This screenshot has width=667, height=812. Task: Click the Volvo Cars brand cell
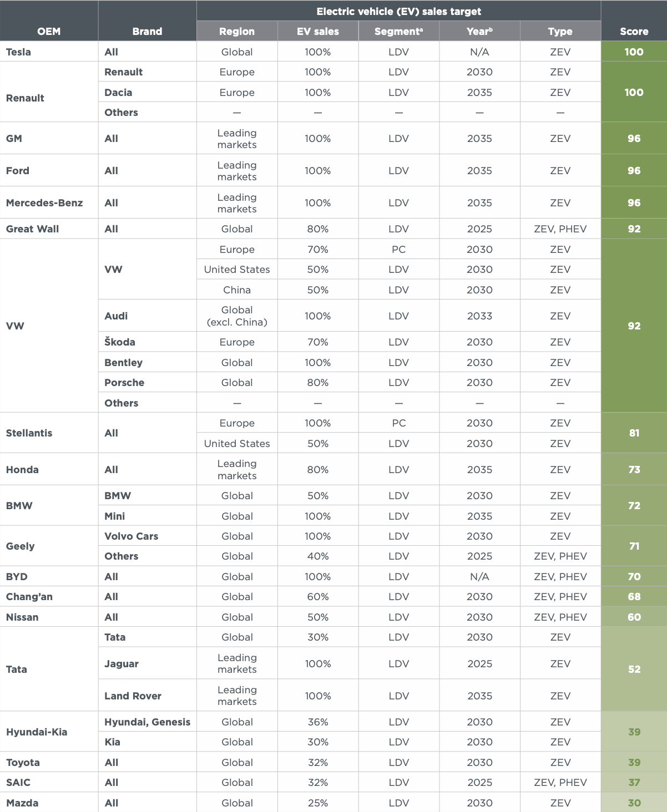coord(132,536)
